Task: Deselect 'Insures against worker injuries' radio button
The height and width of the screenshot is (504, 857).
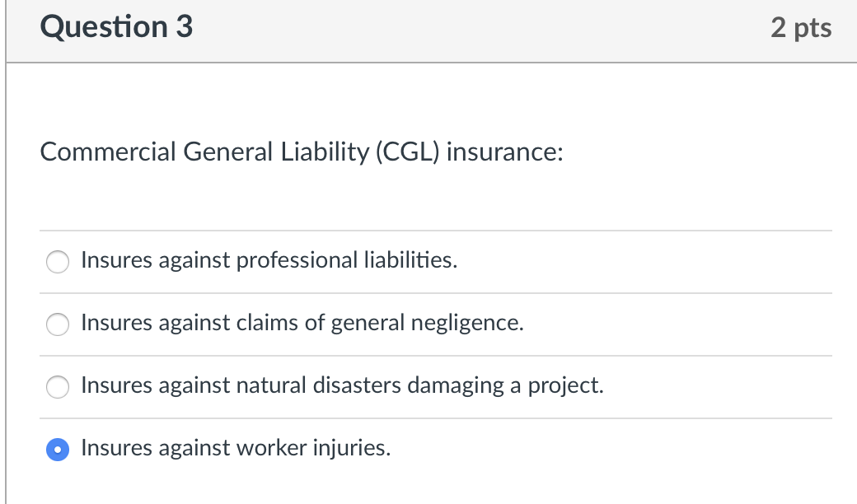Action: tap(57, 449)
